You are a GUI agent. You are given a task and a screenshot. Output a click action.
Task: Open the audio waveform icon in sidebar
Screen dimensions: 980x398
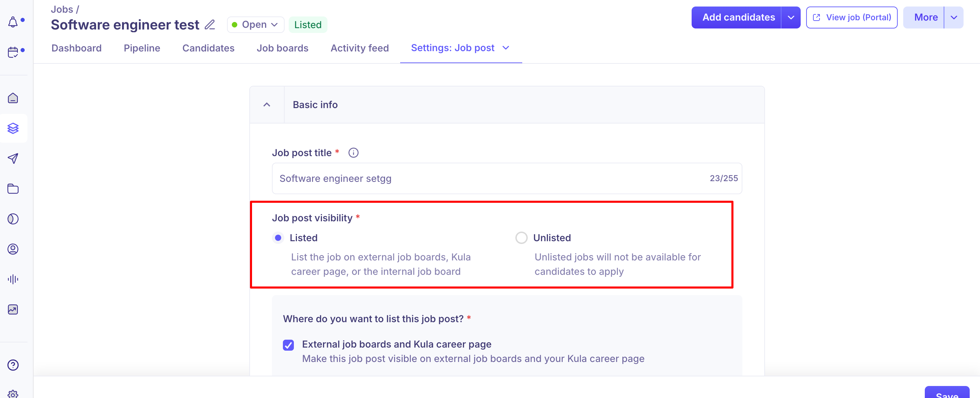(x=13, y=279)
